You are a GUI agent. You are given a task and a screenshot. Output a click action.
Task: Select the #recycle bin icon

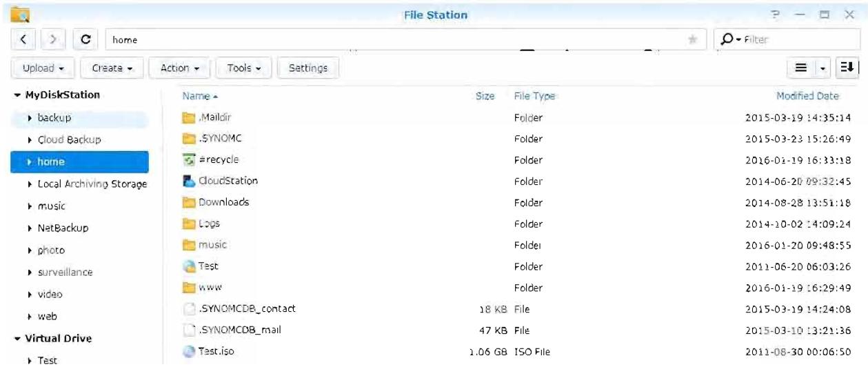click(188, 160)
